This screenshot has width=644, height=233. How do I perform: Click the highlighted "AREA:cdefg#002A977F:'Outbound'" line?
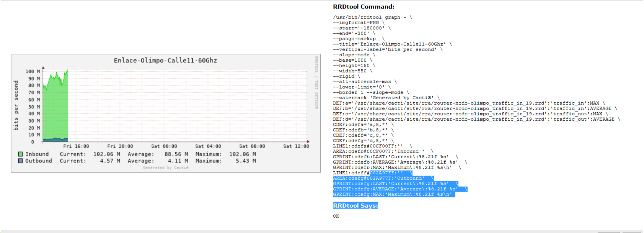tap(383, 178)
